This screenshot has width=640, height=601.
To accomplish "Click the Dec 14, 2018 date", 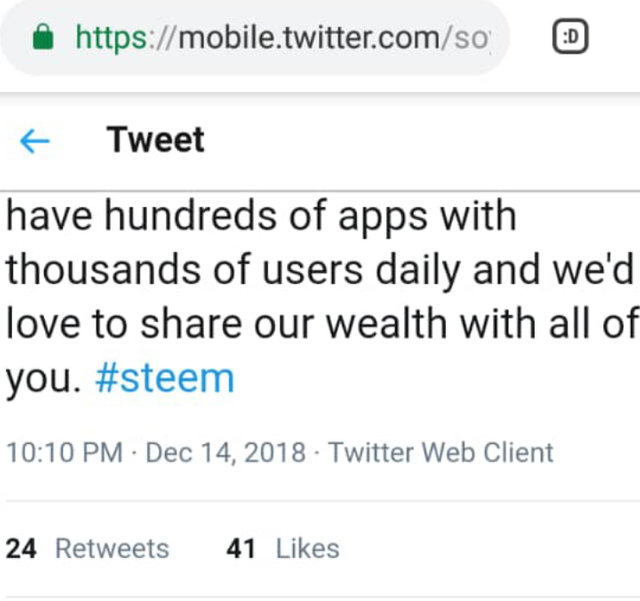I will (x=226, y=452).
